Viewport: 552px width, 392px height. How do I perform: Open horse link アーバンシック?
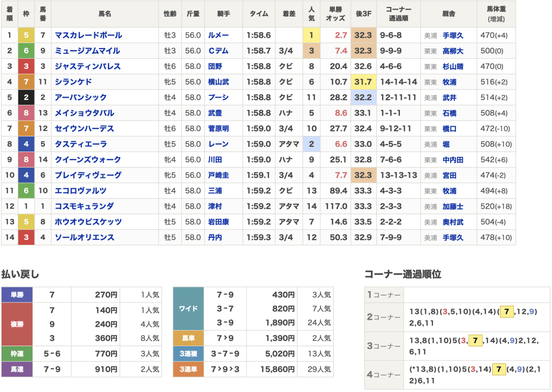81,97
